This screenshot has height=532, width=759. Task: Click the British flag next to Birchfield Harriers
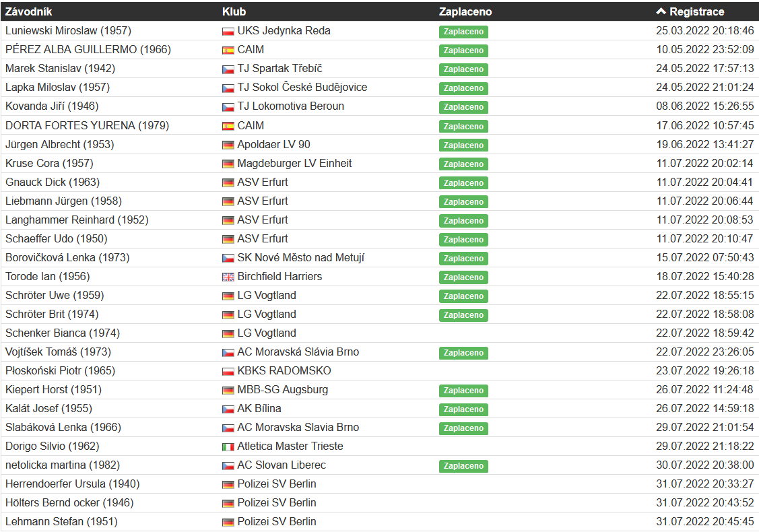[x=228, y=278]
